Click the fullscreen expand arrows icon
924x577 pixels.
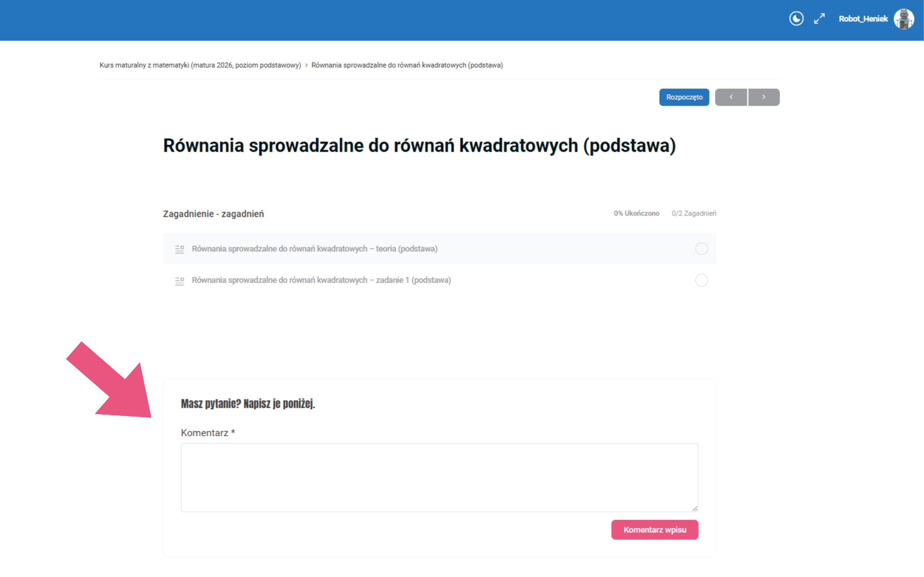pos(819,19)
